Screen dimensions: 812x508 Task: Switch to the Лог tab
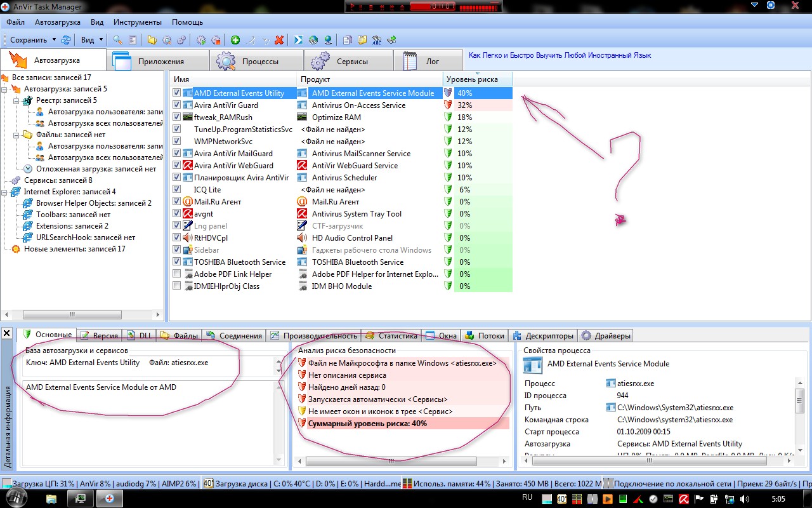pyautogui.click(x=428, y=61)
